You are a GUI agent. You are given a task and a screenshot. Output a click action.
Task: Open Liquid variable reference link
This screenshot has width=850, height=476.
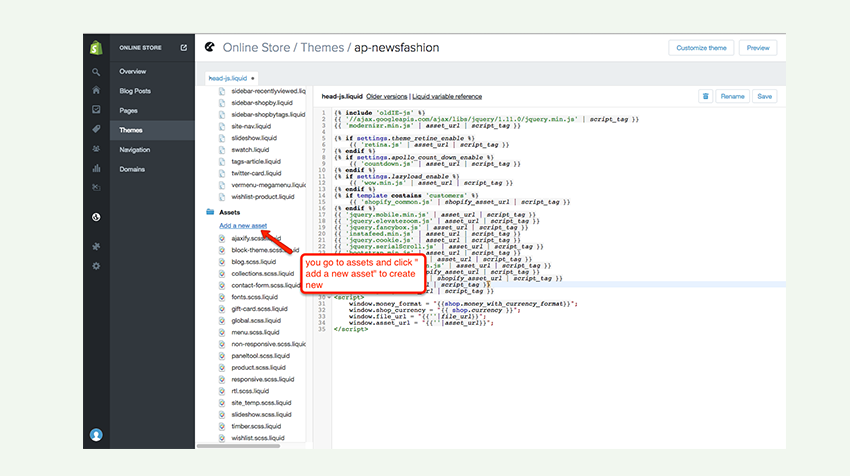pos(447,97)
